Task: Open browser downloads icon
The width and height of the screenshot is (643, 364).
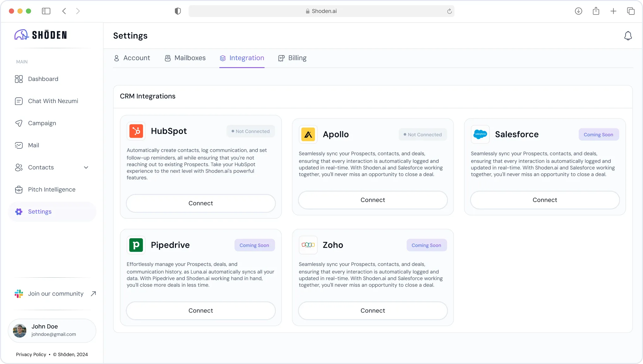Action: click(x=578, y=11)
